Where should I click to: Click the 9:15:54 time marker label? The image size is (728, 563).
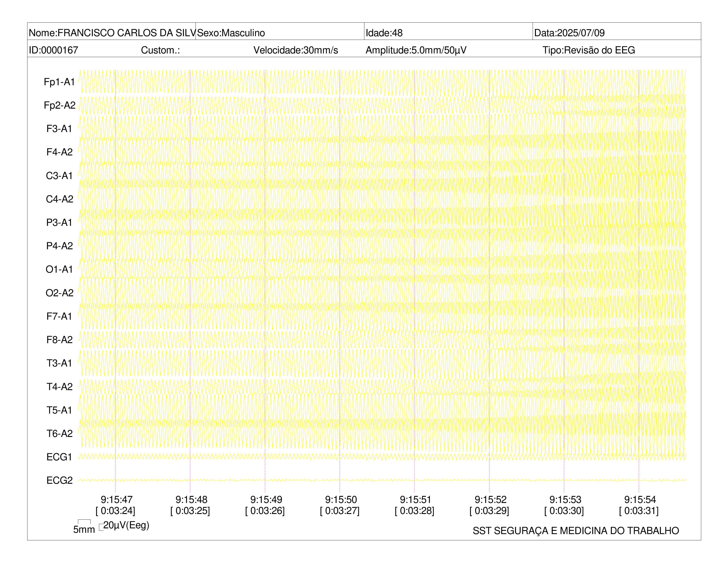coord(640,500)
